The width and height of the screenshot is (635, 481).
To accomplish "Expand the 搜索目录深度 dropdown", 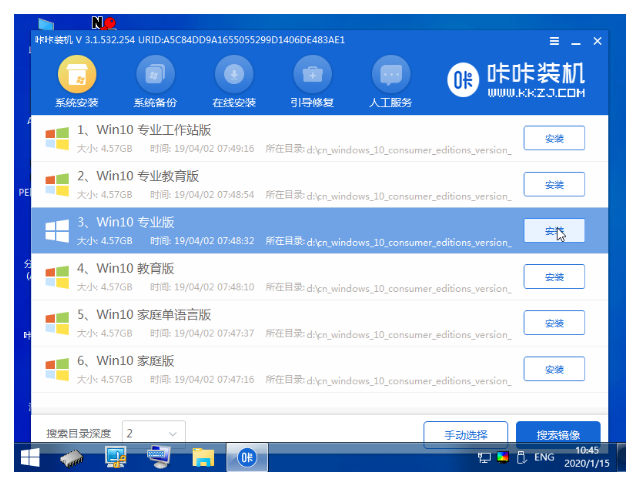I will 153,434.
